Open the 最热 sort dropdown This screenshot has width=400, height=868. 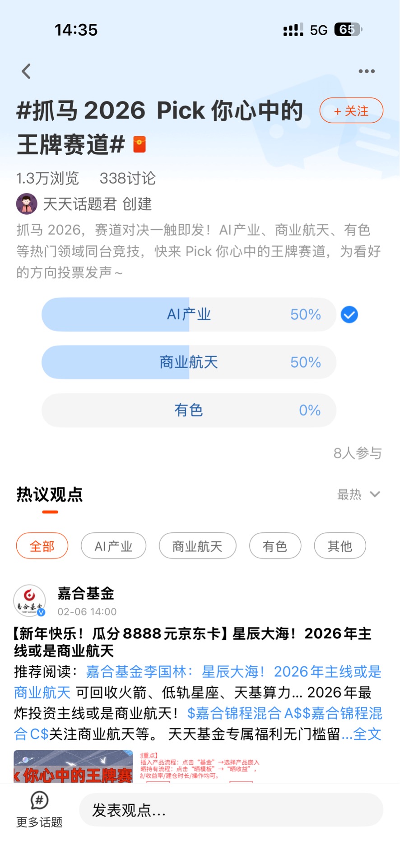click(358, 494)
